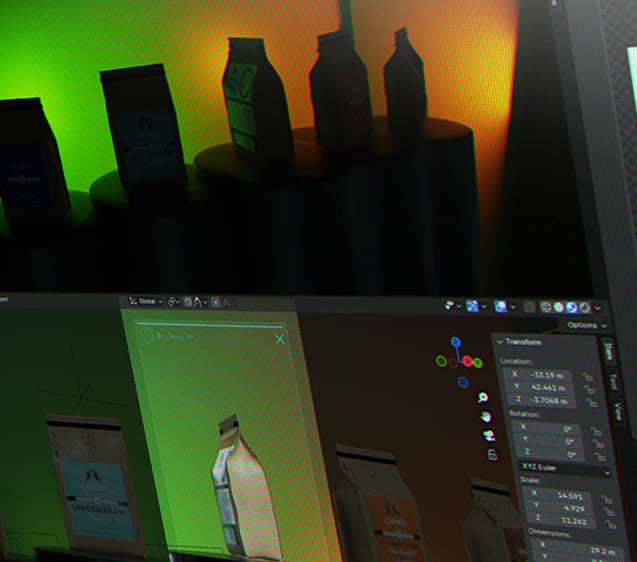Click the Location Y field 42.441 m
The image size is (637, 562).
coord(540,388)
